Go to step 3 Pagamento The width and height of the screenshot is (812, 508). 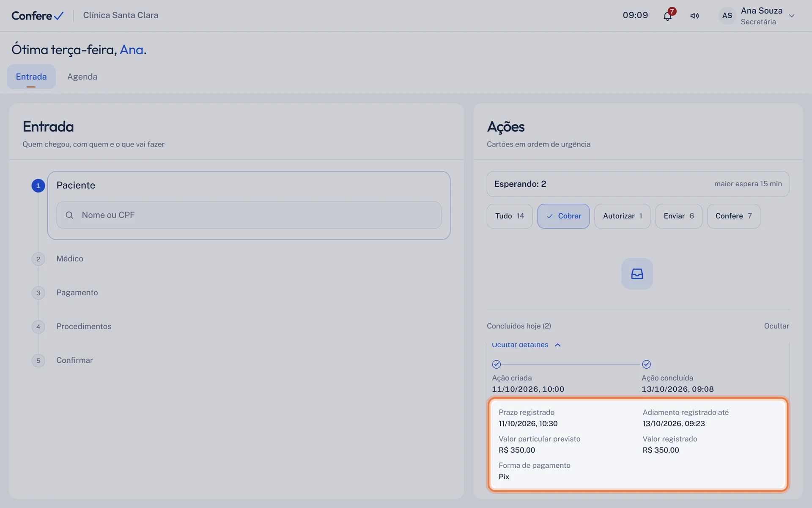point(77,293)
